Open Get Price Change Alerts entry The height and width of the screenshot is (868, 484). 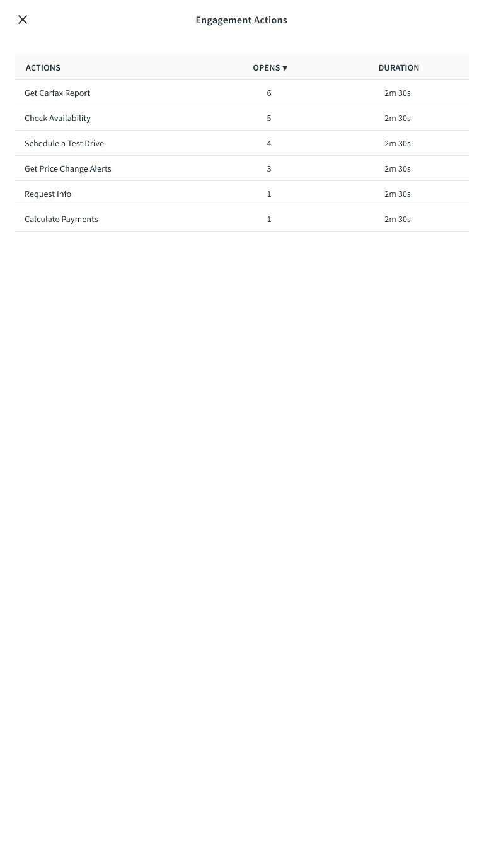[x=68, y=168]
